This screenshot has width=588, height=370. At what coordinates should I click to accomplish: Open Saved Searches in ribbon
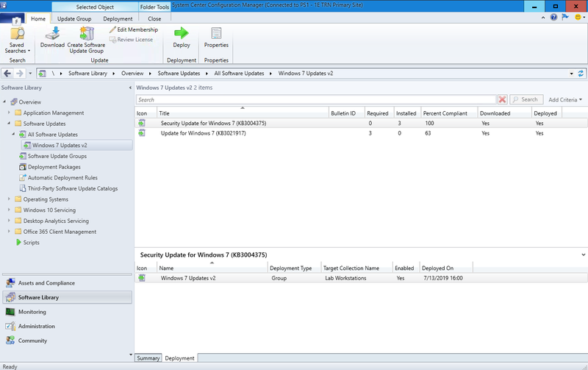[16, 38]
